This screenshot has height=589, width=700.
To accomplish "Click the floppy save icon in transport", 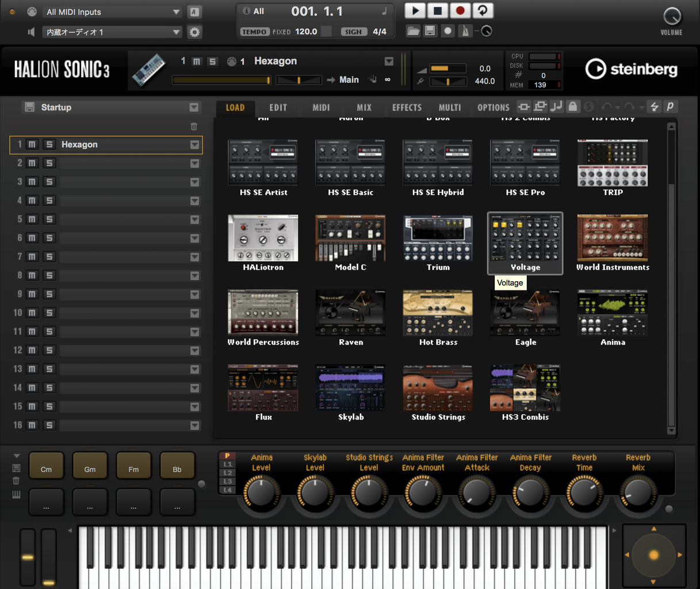I will [430, 31].
